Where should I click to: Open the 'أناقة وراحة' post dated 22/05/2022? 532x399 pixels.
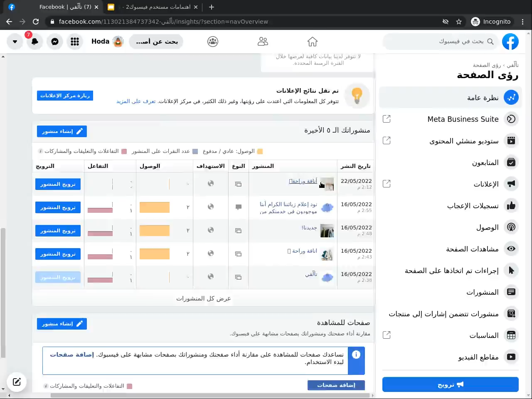303,181
